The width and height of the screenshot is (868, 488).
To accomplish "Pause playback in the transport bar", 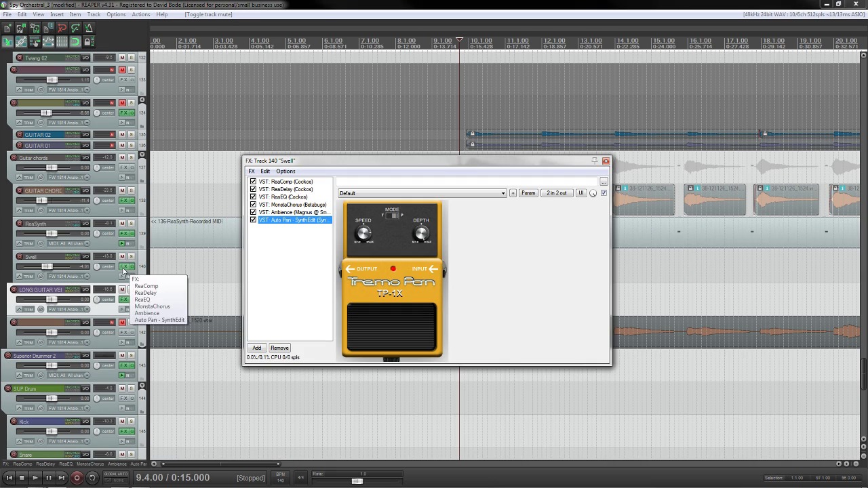I will click(x=48, y=478).
